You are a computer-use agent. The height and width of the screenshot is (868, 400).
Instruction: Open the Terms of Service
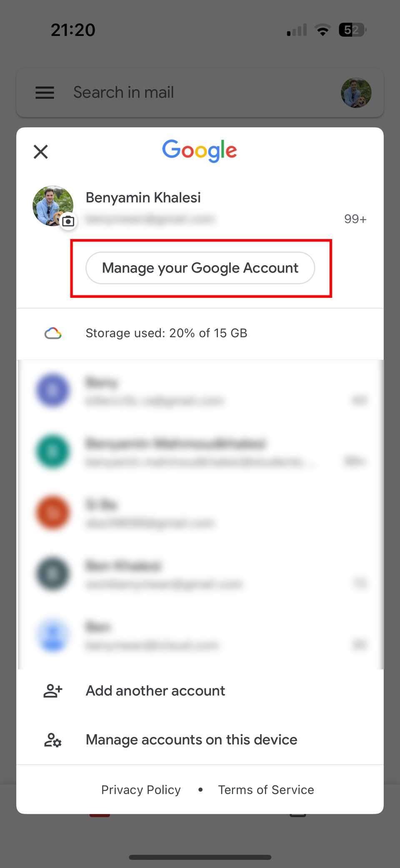click(x=266, y=790)
